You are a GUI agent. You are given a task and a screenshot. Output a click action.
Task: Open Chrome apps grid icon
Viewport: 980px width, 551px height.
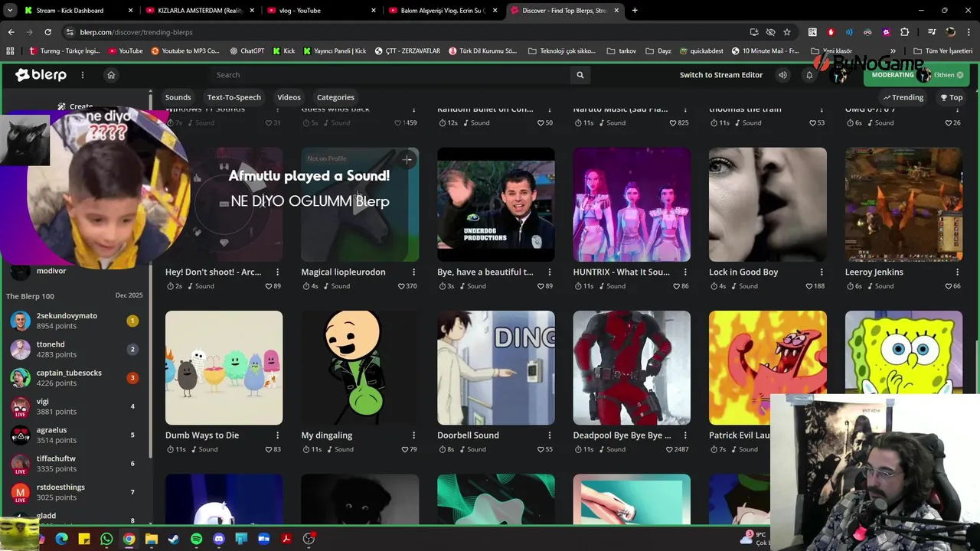[x=10, y=51]
